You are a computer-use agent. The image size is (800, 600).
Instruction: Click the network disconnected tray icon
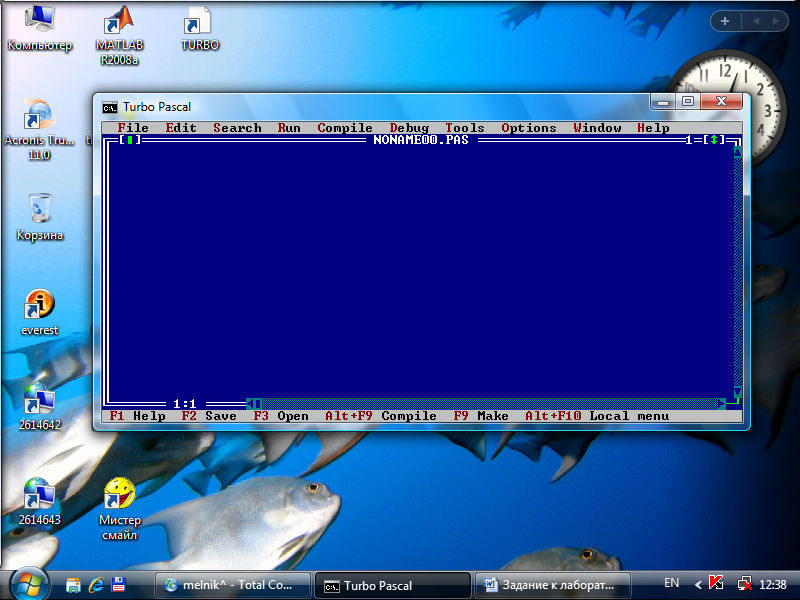click(744, 584)
